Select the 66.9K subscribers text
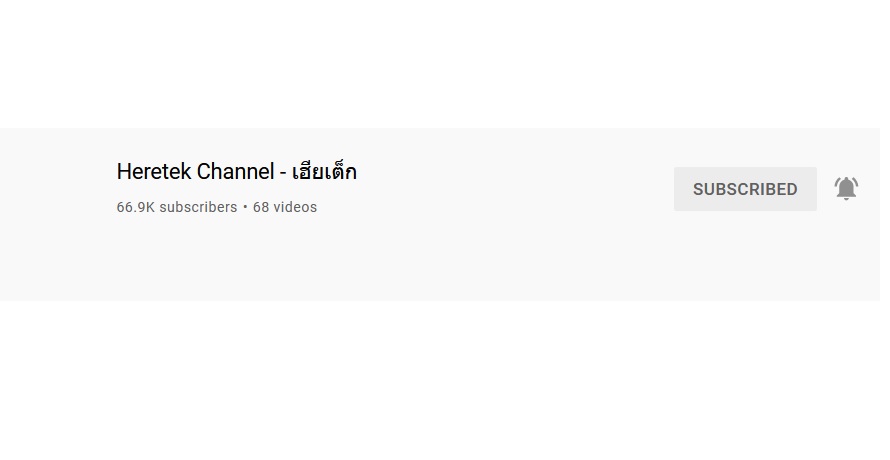Screen dimensions: 890x460 click(x=177, y=207)
